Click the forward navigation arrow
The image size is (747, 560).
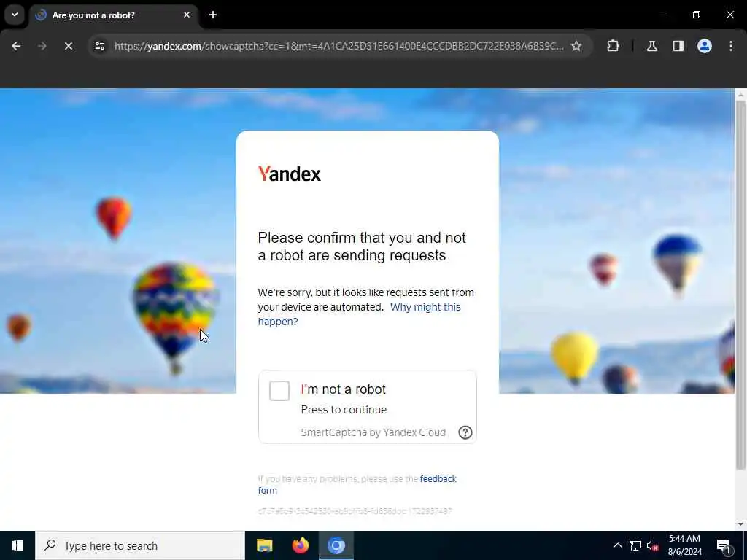(x=42, y=46)
